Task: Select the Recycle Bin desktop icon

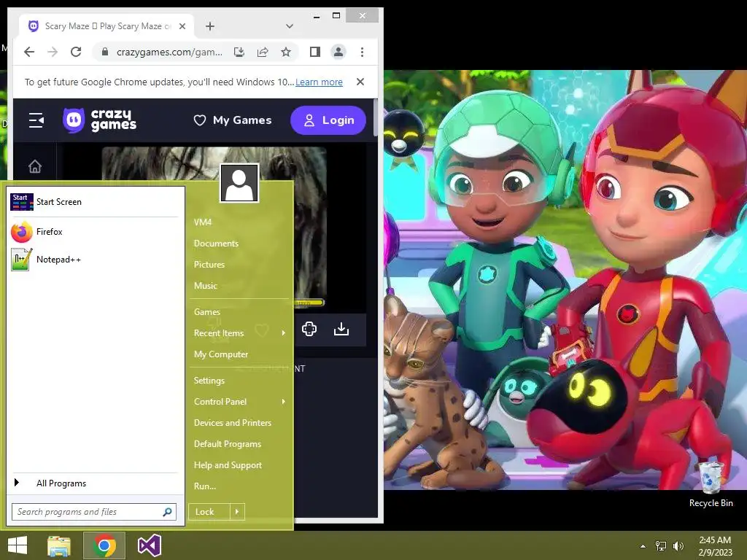Action: (711, 483)
